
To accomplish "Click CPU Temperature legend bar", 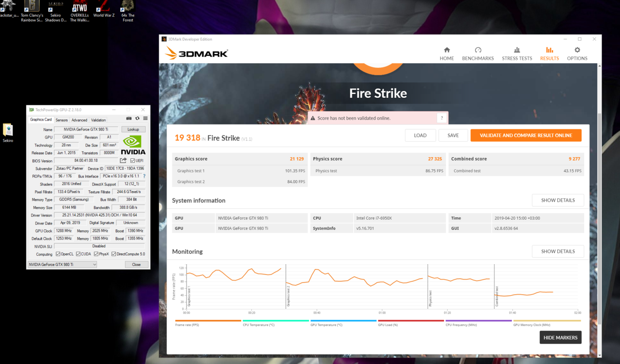I will [276, 320].
